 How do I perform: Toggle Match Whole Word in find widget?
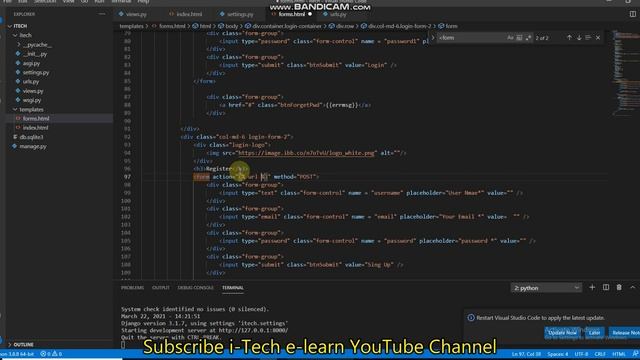[519, 38]
